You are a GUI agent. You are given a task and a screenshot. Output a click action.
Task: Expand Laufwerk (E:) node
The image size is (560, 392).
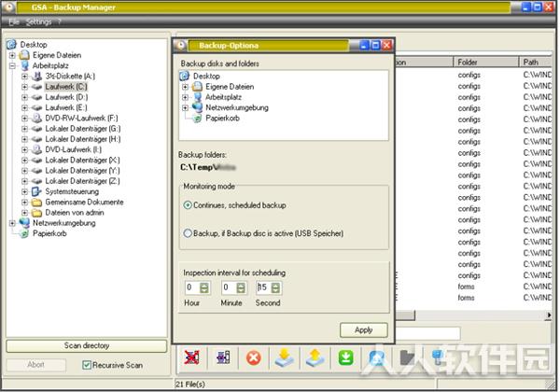[x=24, y=107]
